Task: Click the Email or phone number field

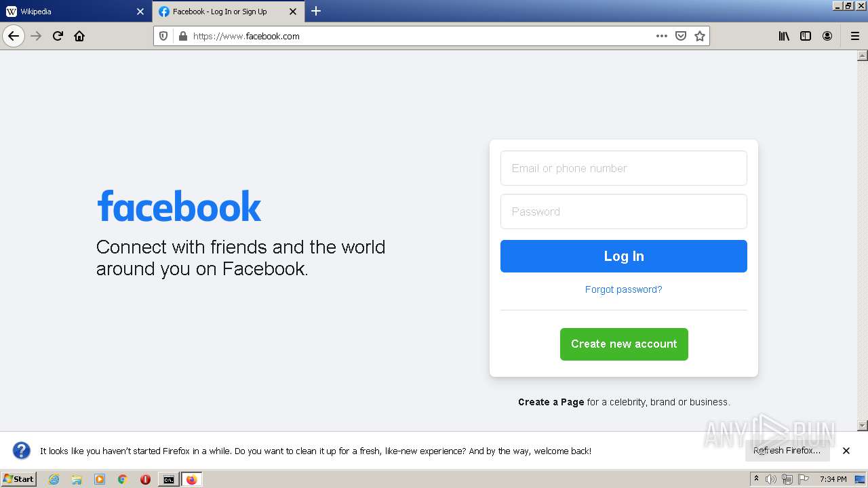Action: [624, 168]
